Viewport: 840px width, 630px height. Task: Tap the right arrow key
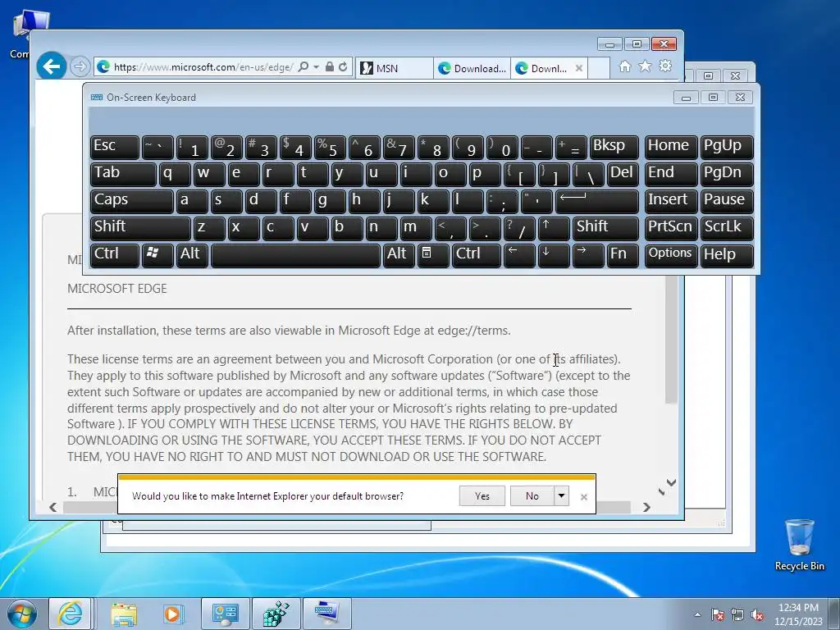point(588,255)
